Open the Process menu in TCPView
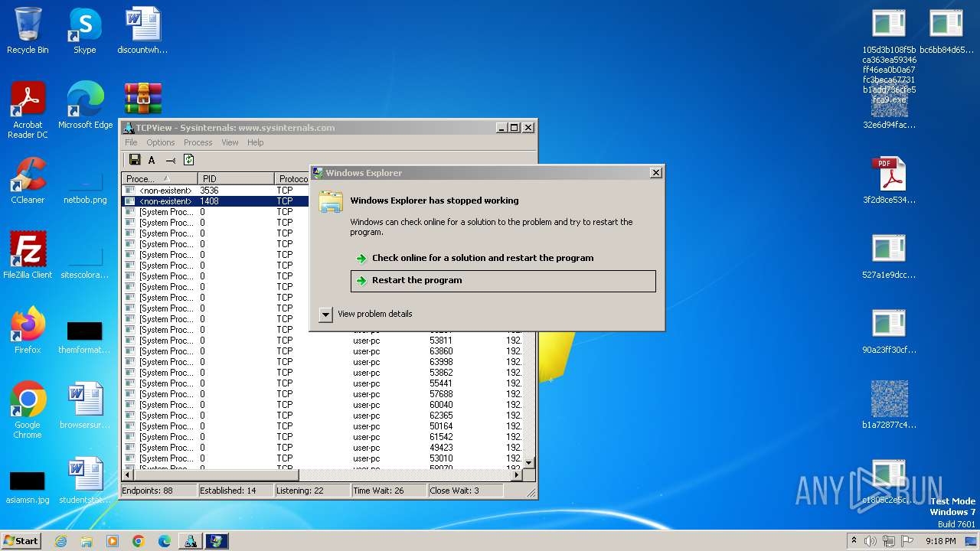The width and height of the screenshot is (980, 551). [x=198, y=142]
